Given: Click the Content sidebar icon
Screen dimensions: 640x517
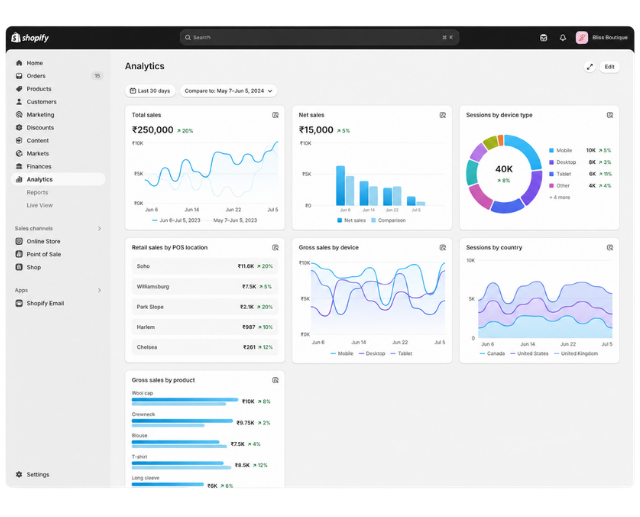Looking at the screenshot, I should [x=19, y=140].
